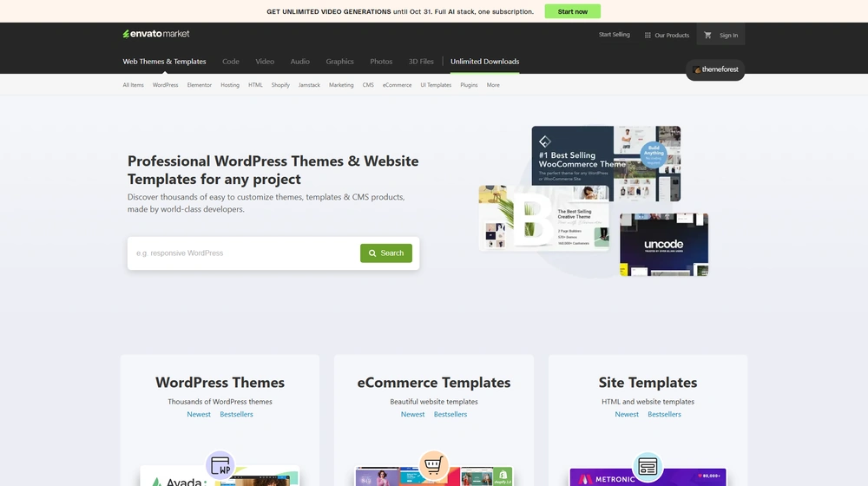Open the More submenu item
The height and width of the screenshot is (486, 868).
(493, 85)
